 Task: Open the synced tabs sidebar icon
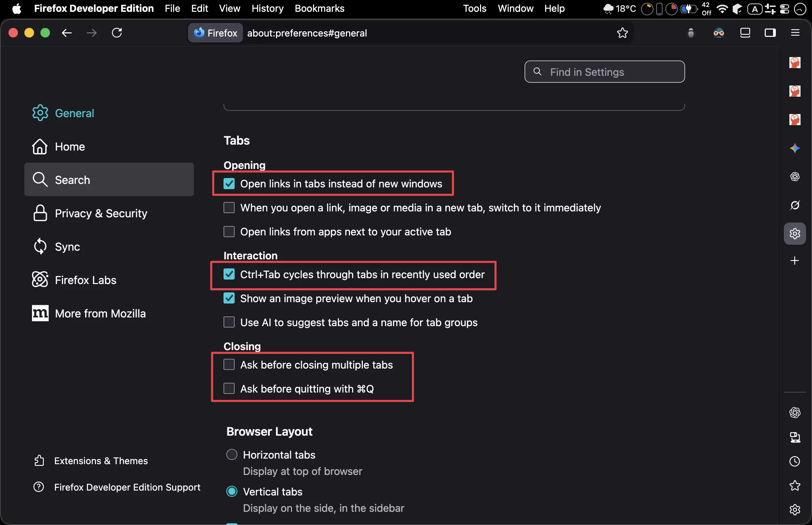click(x=795, y=437)
